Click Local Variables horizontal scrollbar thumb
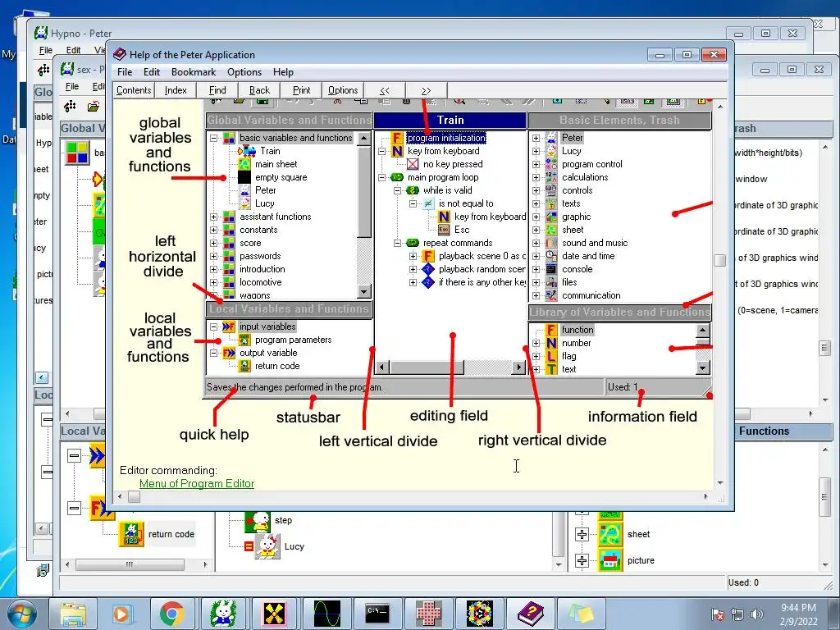Image resolution: width=840 pixels, height=630 pixels. (130, 564)
